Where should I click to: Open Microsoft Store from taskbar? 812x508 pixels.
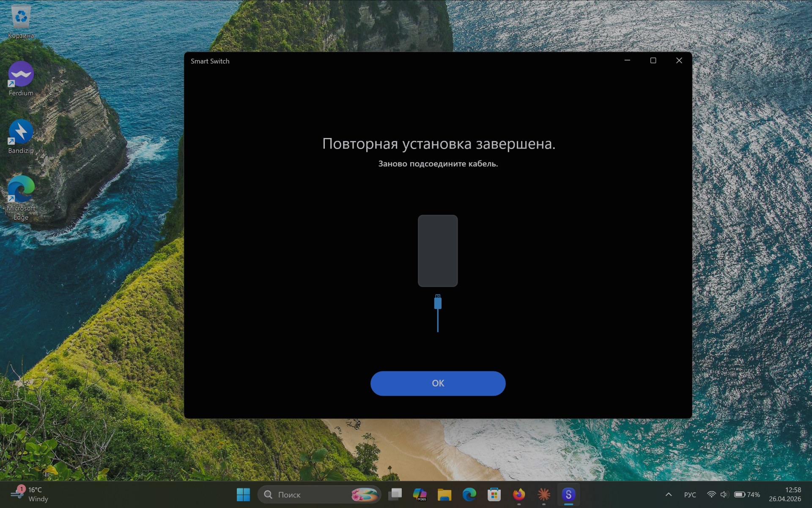click(x=494, y=494)
